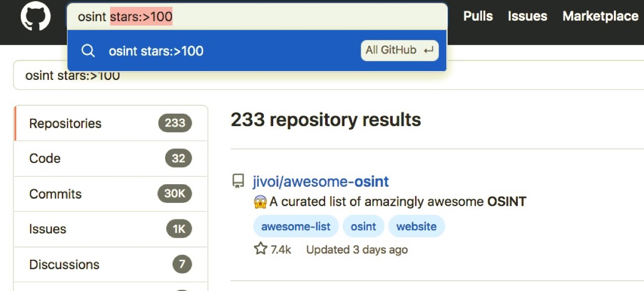Open Pulls in the top navigation
Viewport: 644px width, 291px height.
[x=478, y=16]
